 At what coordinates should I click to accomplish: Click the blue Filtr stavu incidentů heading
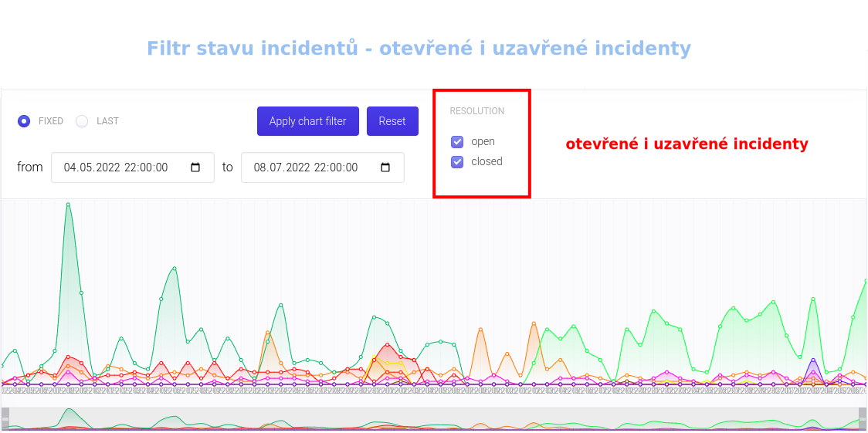click(419, 49)
